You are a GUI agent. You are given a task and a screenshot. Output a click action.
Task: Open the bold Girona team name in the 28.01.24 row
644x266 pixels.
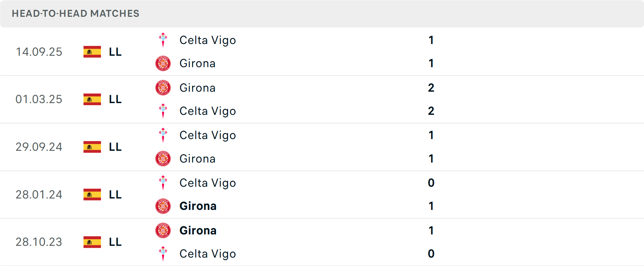198,206
